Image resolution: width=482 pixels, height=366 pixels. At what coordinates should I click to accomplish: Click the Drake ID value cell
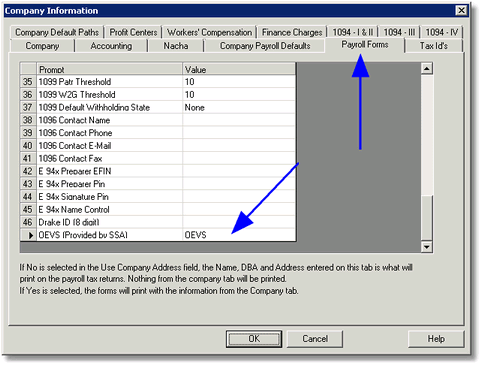pos(239,222)
